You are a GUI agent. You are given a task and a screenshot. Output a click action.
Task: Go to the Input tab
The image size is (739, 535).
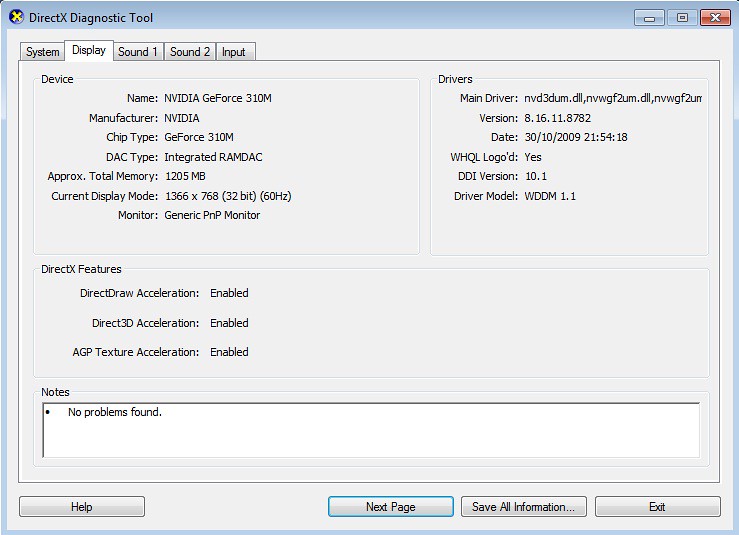click(x=236, y=51)
